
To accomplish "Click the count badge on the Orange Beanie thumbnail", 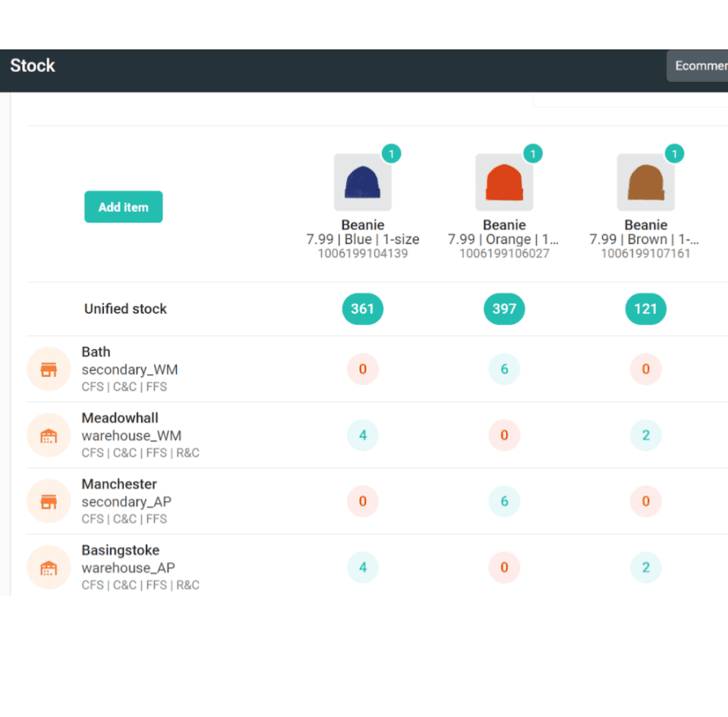I will (x=533, y=153).
